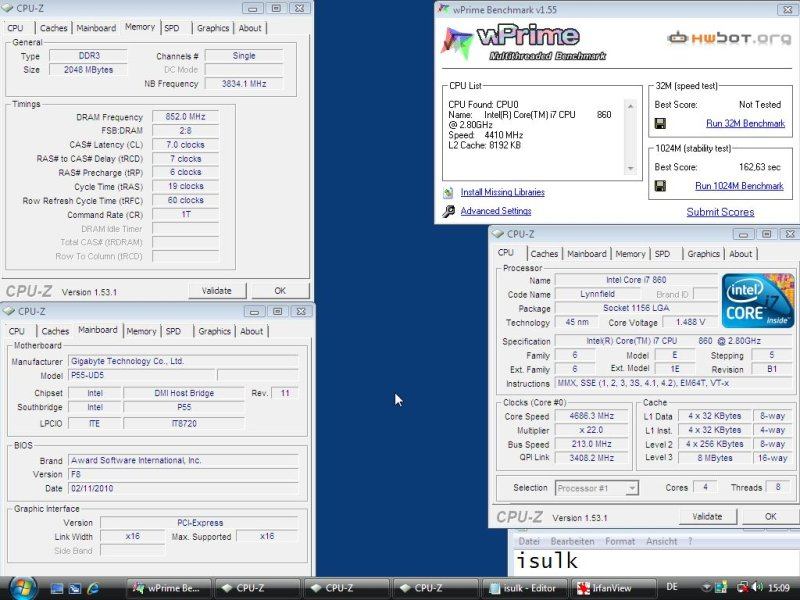Viewport: 800px width, 600px height.
Task: Click the hwbot.org logo in wPrime
Action: (729, 38)
